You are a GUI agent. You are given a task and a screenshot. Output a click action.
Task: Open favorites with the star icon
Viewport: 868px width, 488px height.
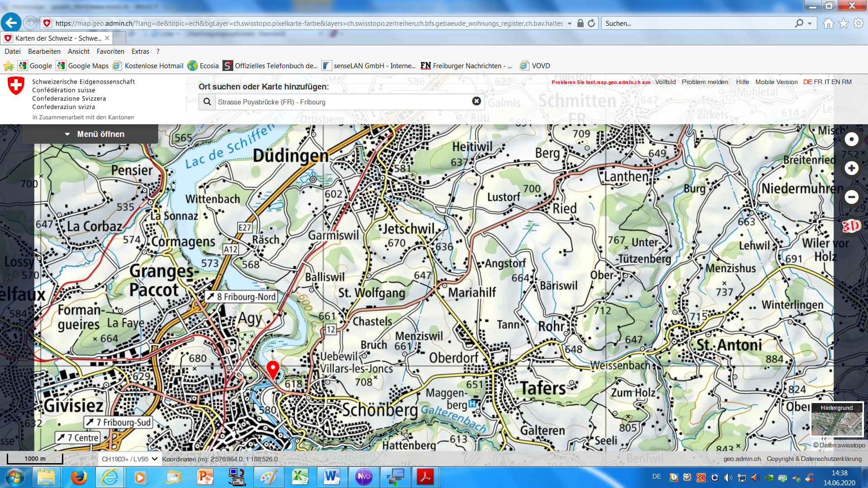[844, 23]
